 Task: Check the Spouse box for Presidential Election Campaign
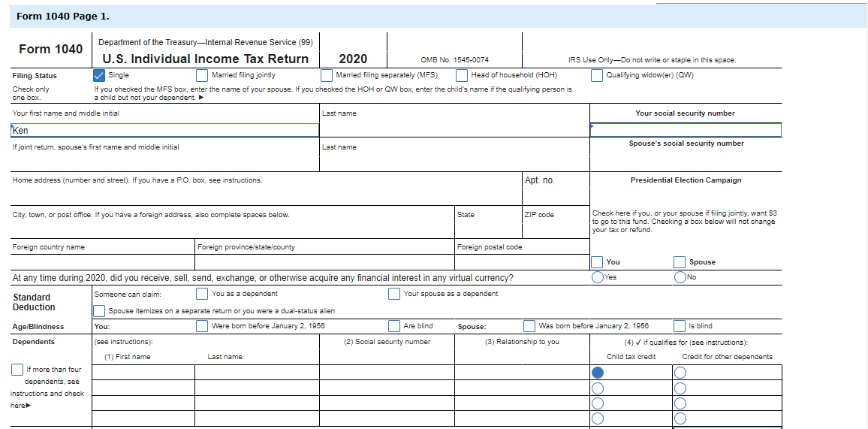[x=680, y=262]
